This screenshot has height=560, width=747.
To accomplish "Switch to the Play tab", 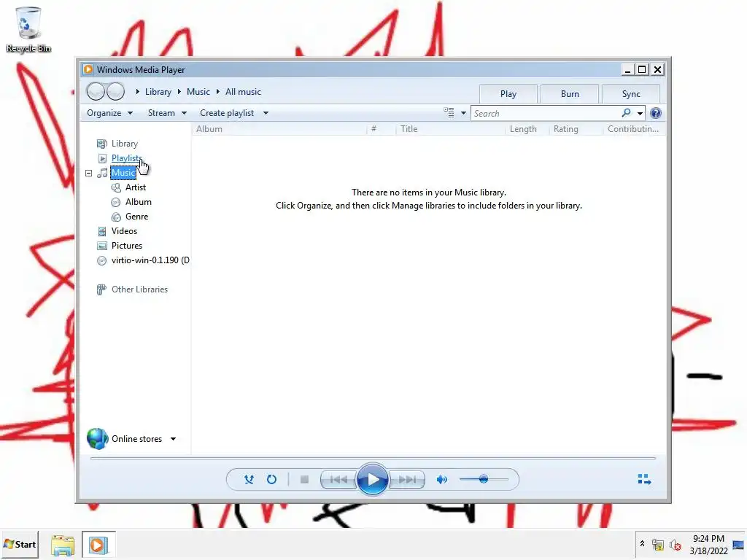I will coord(508,94).
